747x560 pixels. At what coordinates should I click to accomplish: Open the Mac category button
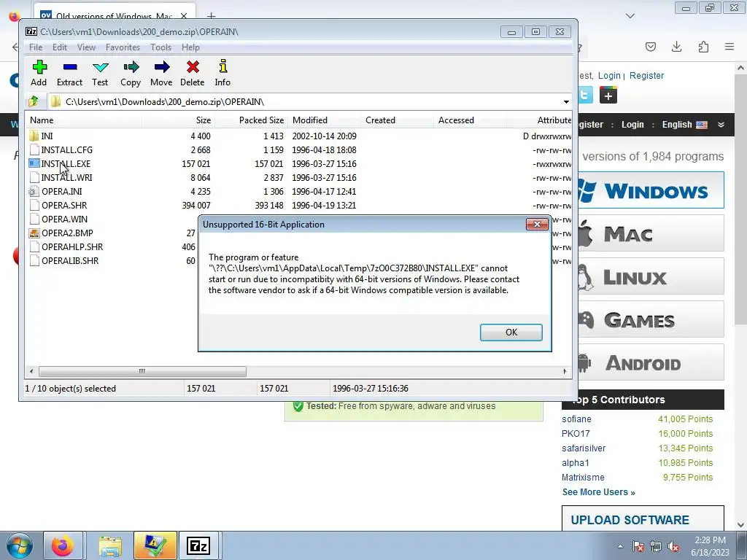click(651, 233)
